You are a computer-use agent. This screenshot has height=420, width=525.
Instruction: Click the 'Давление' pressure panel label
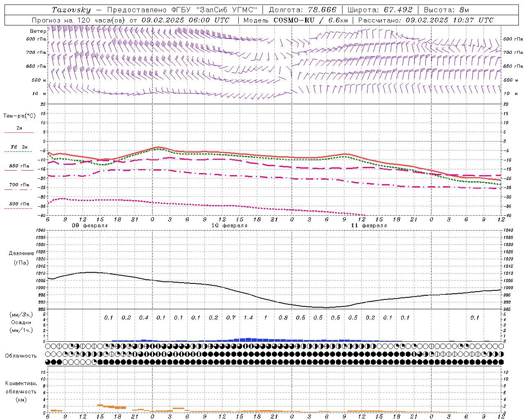point(21,253)
